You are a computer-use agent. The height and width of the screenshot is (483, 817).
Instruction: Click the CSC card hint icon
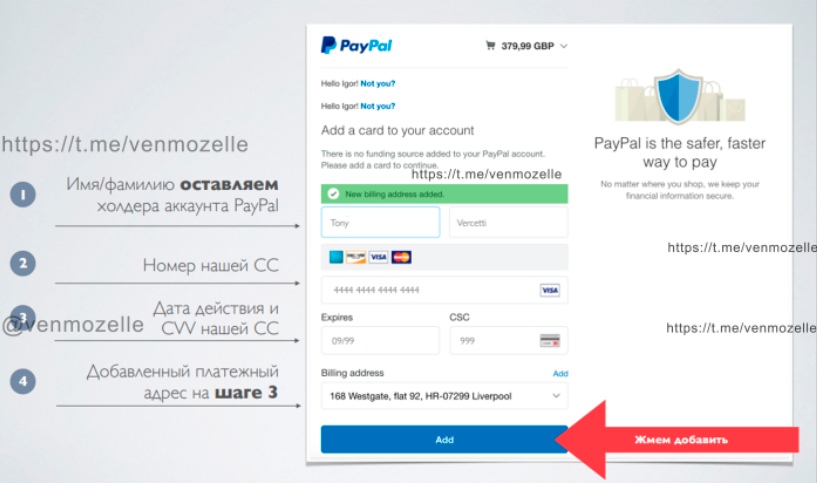pos(550,340)
